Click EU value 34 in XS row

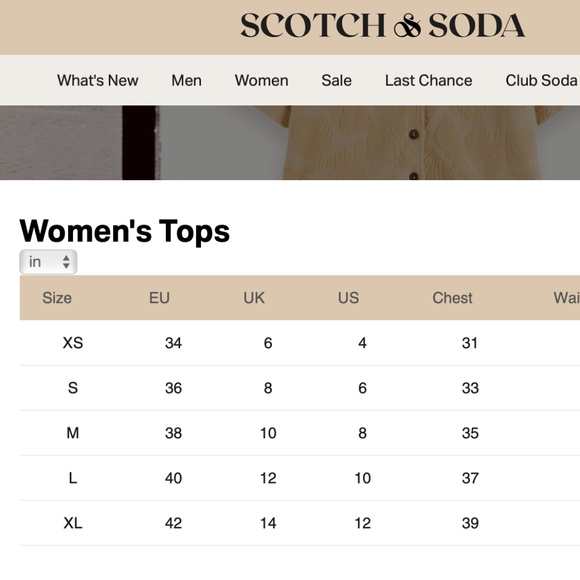click(x=173, y=343)
